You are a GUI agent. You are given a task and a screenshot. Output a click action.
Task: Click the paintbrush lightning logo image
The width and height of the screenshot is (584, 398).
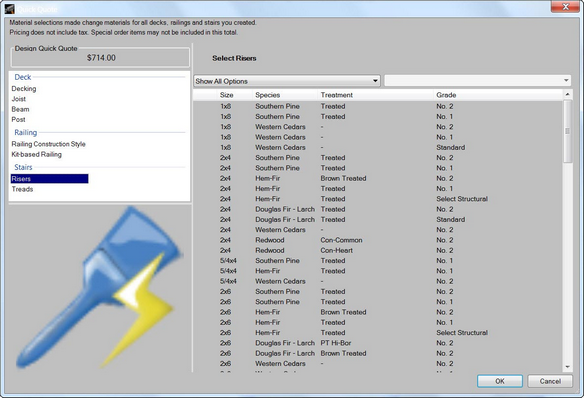pos(99,288)
